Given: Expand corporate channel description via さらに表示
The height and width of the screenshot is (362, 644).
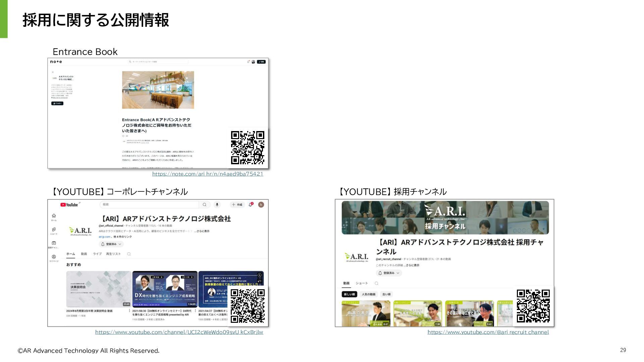Looking at the screenshot, I should pos(202,231).
